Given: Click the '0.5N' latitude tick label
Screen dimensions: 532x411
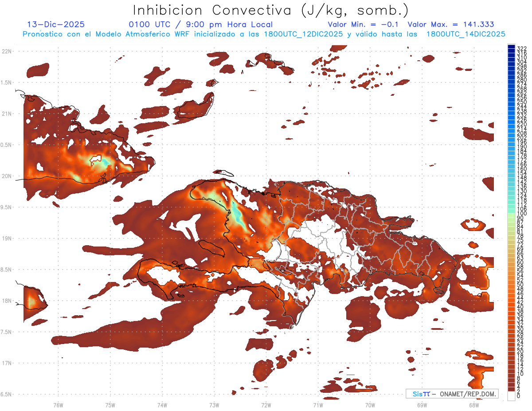Looking at the screenshot, I should [7, 145].
